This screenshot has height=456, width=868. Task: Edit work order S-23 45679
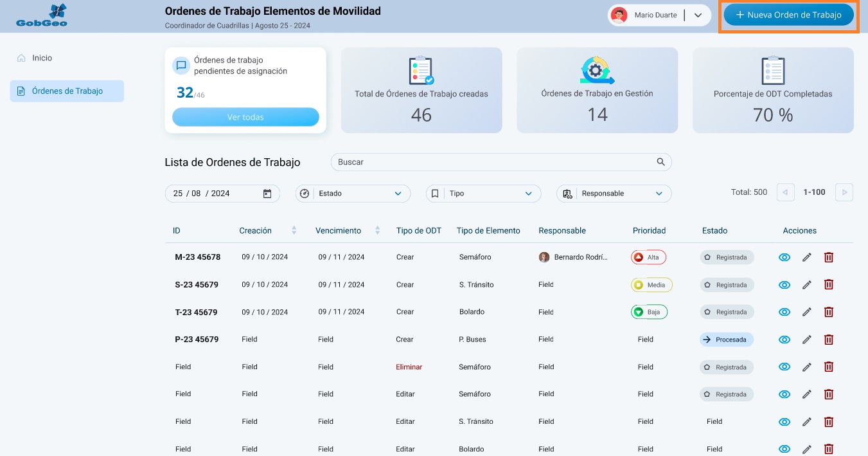pos(807,284)
